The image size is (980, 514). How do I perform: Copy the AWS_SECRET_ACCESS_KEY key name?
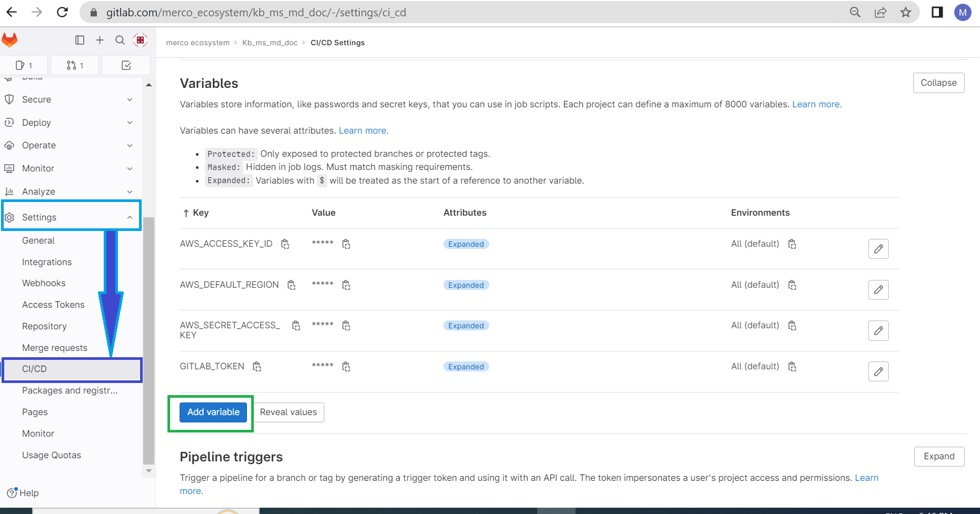296,326
